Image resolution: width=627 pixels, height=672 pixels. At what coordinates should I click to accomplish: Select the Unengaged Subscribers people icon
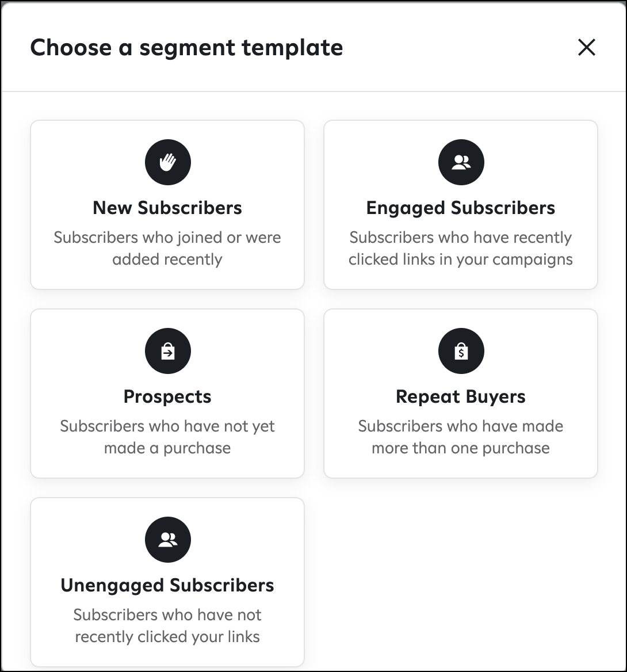pyautogui.click(x=167, y=540)
